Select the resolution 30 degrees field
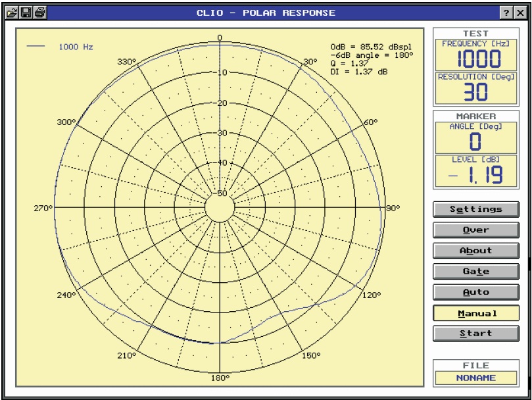Screen dimensions: 532x400 pyautogui.click(x=476, y=88)
